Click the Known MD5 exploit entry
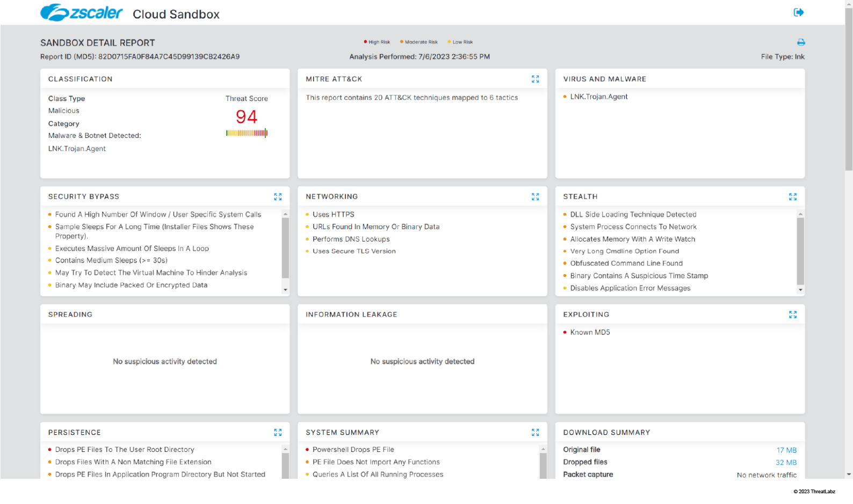The width and height of the screenshot is (853, 504). 590,332
